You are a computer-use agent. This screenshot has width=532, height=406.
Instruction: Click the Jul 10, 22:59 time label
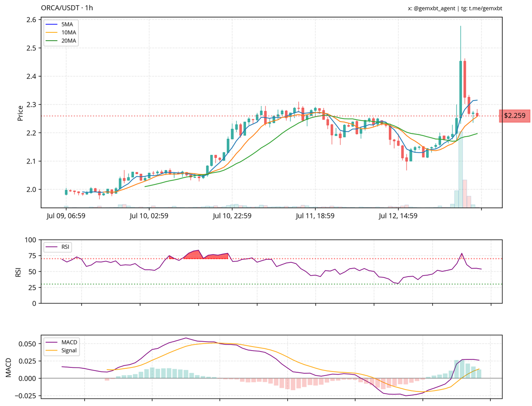pos(232,216)
